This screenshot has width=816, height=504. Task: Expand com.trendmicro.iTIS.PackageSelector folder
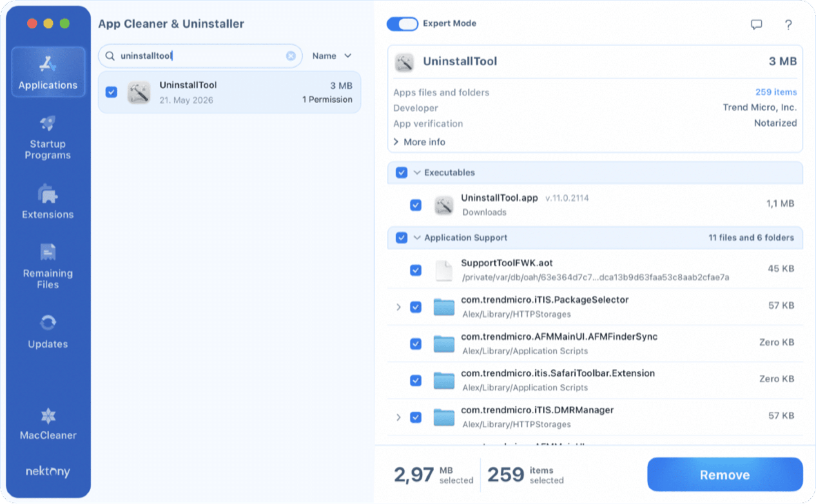[x=399, y=307]
